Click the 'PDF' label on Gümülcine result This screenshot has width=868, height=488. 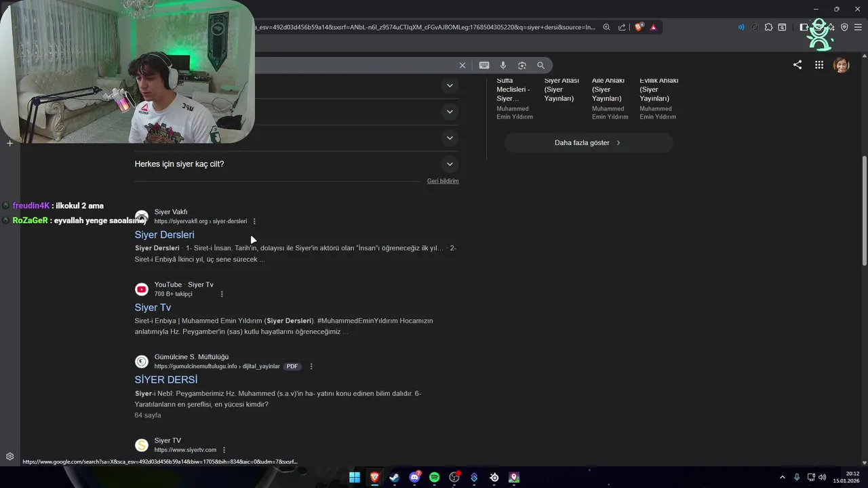(292, 367)
